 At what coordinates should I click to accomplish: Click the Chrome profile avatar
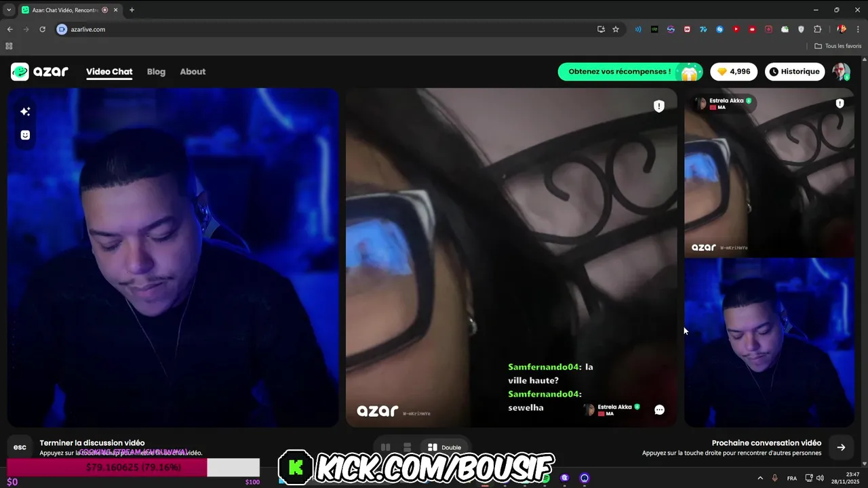(842, 29)
